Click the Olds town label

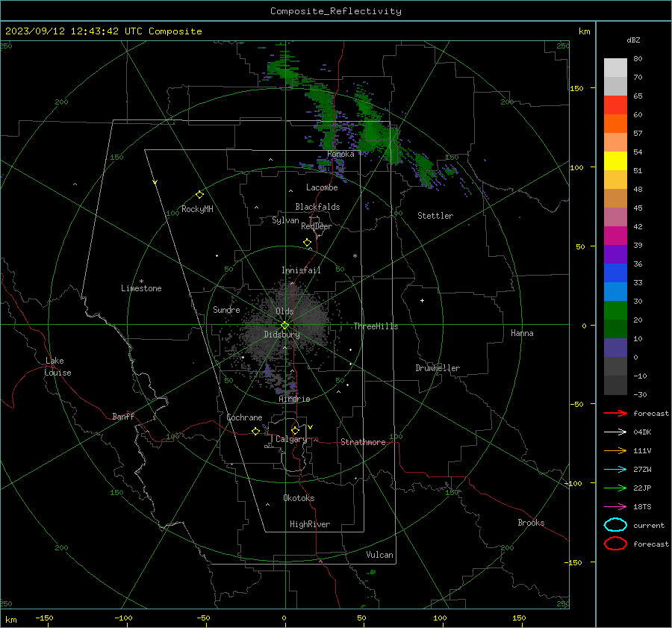(284, 311)
